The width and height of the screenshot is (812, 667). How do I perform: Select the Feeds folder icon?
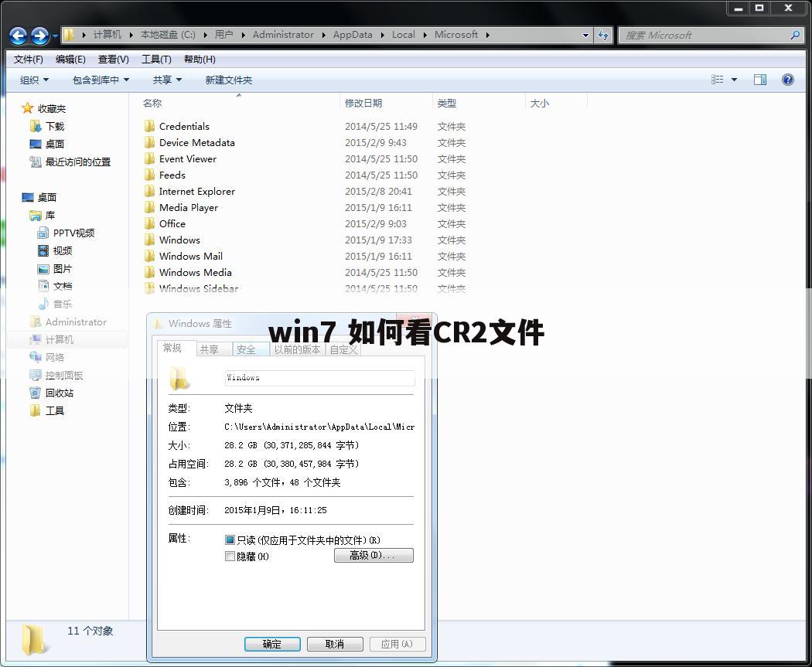(x=150, y=175)
